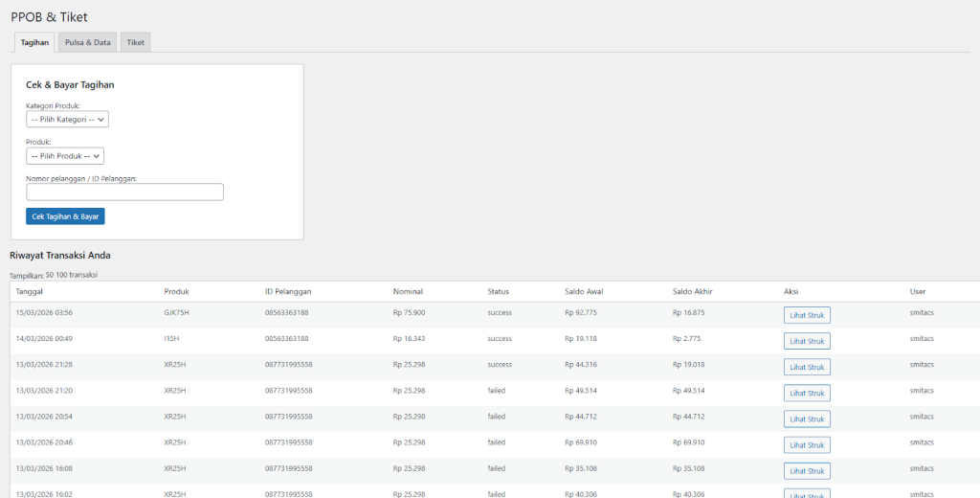Click the Tanggal column header

pyautogui.click(x=30, y=291)
